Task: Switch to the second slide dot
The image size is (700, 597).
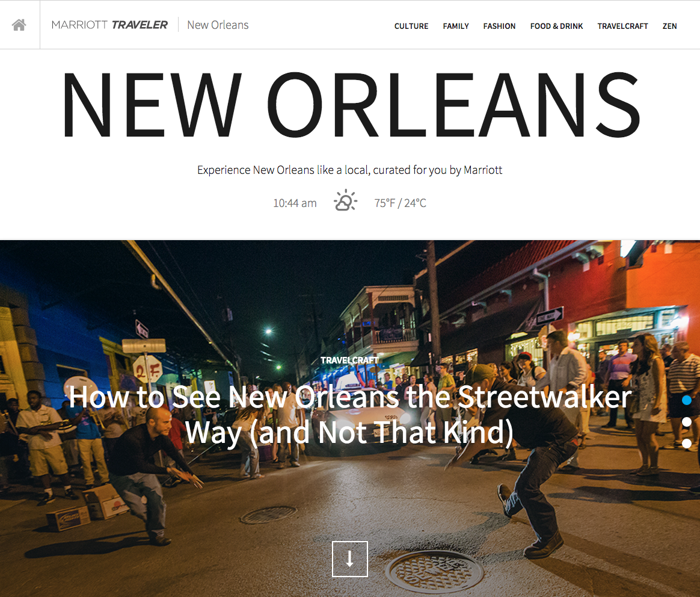Action: point(687,422)
